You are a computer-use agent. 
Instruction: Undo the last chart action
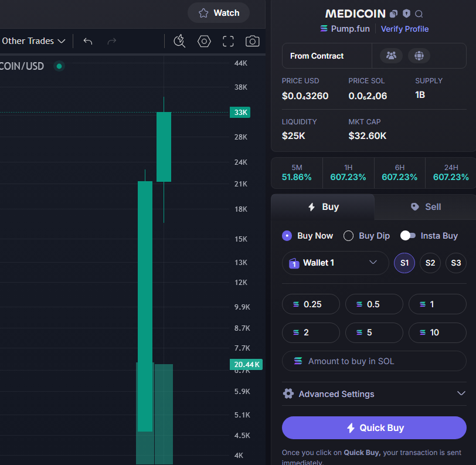88,41
